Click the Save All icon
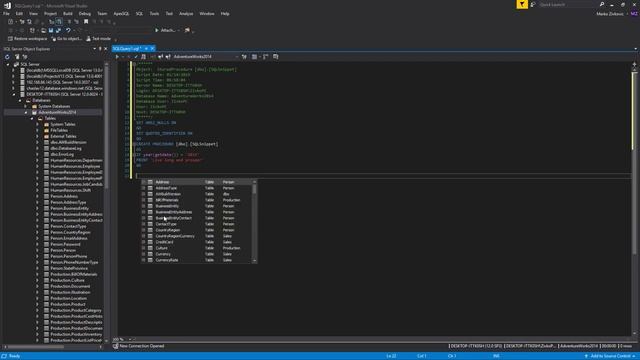 [x=58, y=30]
